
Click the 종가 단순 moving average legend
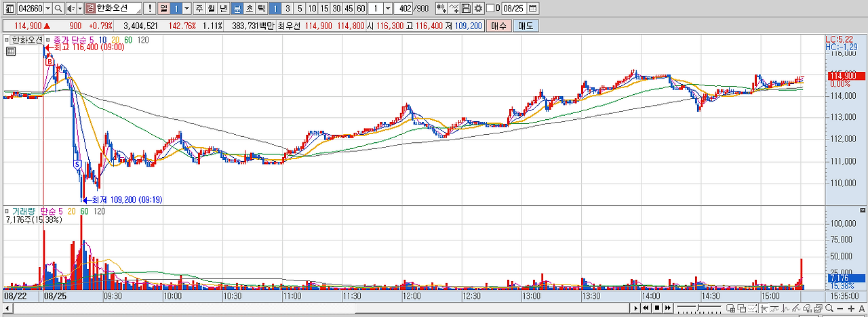coord(75,39)
